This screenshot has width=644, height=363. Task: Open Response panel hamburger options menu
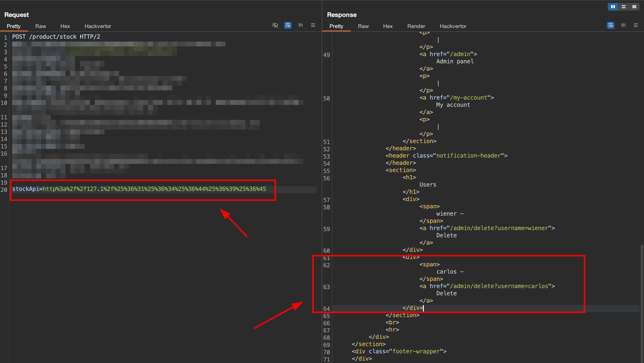[x=636, y=25]
